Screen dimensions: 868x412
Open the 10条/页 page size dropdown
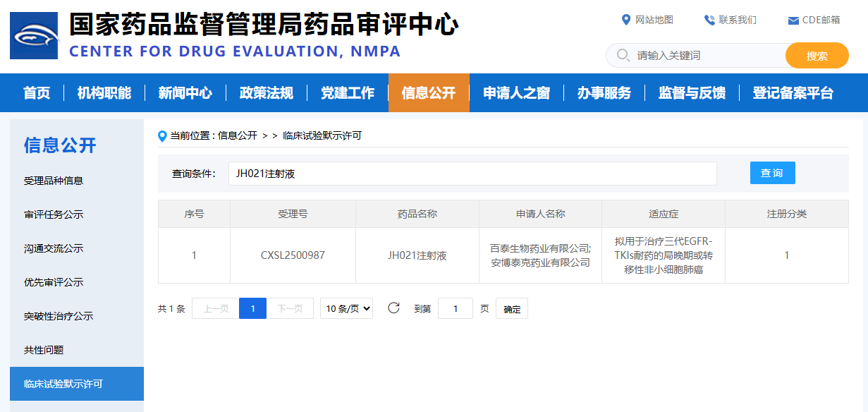pos(346,308)
